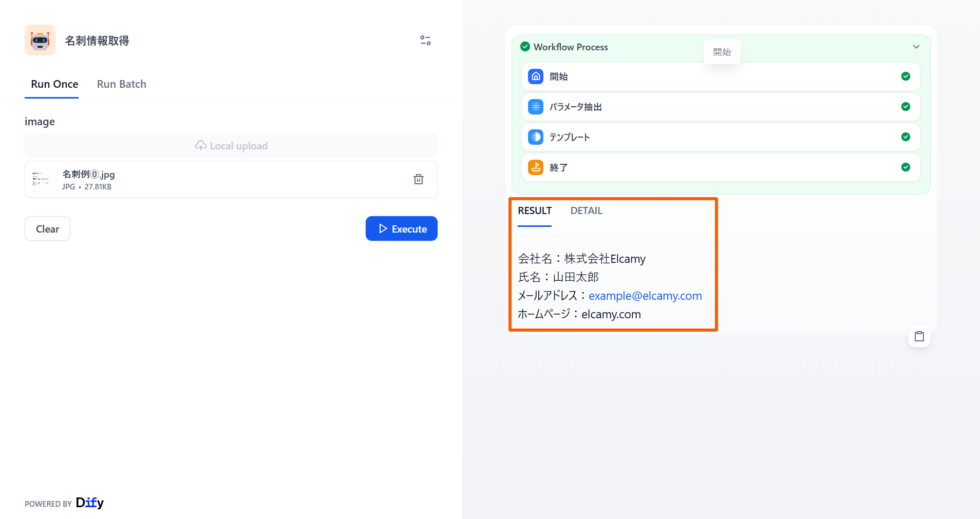Click the 開始 node home icon
Screen dimensions: 980x519
click(536, 76)
